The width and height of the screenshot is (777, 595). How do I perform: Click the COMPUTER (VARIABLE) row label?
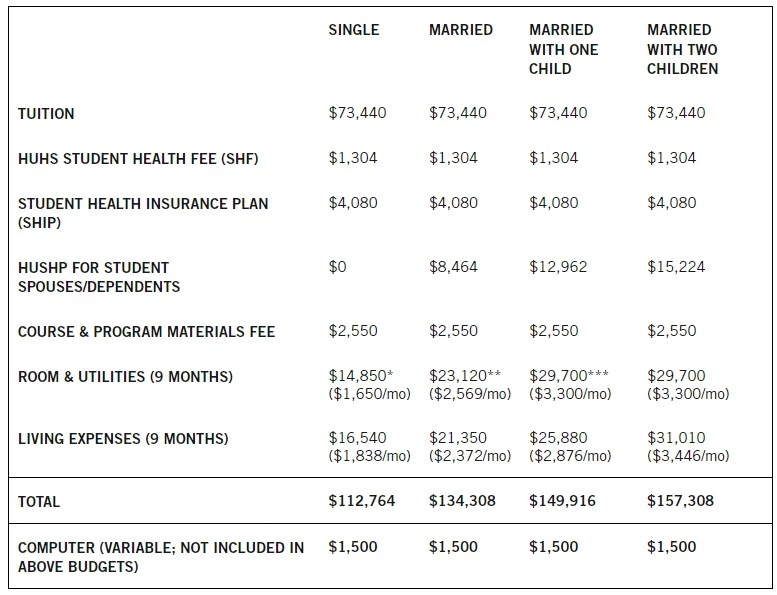pos(161,557)
